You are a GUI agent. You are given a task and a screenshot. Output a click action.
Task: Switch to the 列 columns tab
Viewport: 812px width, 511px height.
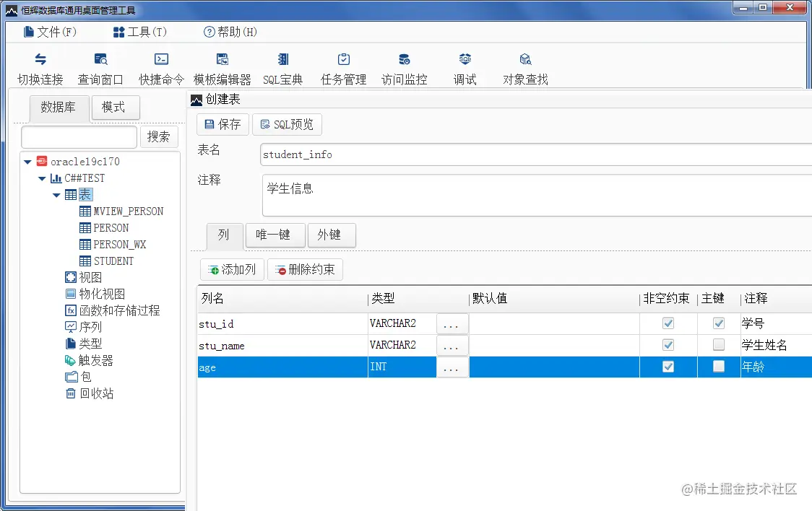tap(224, 235)
